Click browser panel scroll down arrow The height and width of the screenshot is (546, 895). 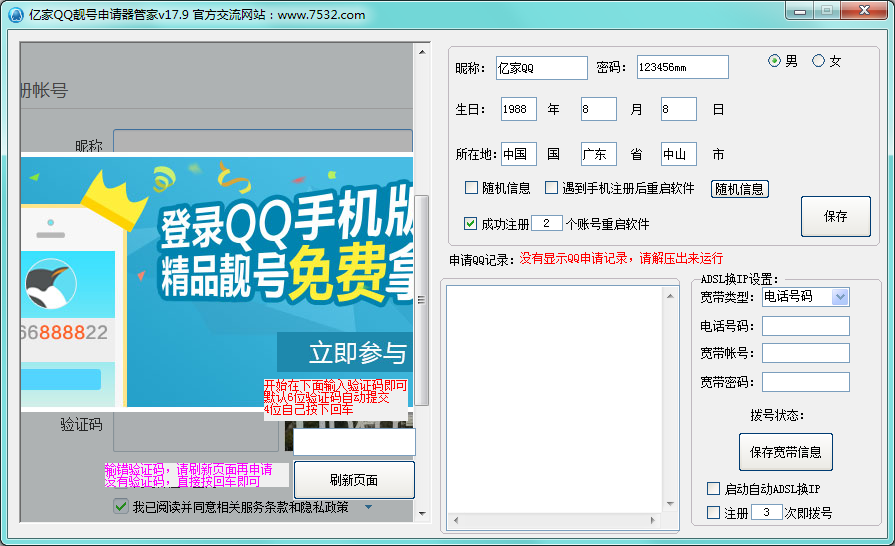[422, 513]
